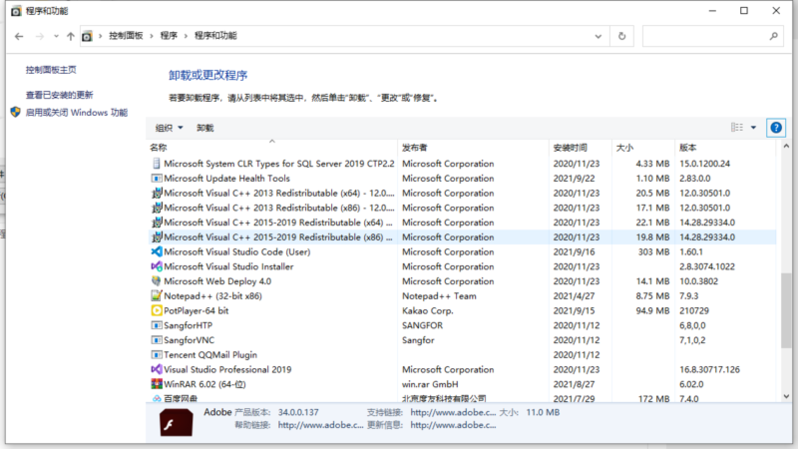Open 启用或关闭 Windows 功能 link

coord(76,113)
